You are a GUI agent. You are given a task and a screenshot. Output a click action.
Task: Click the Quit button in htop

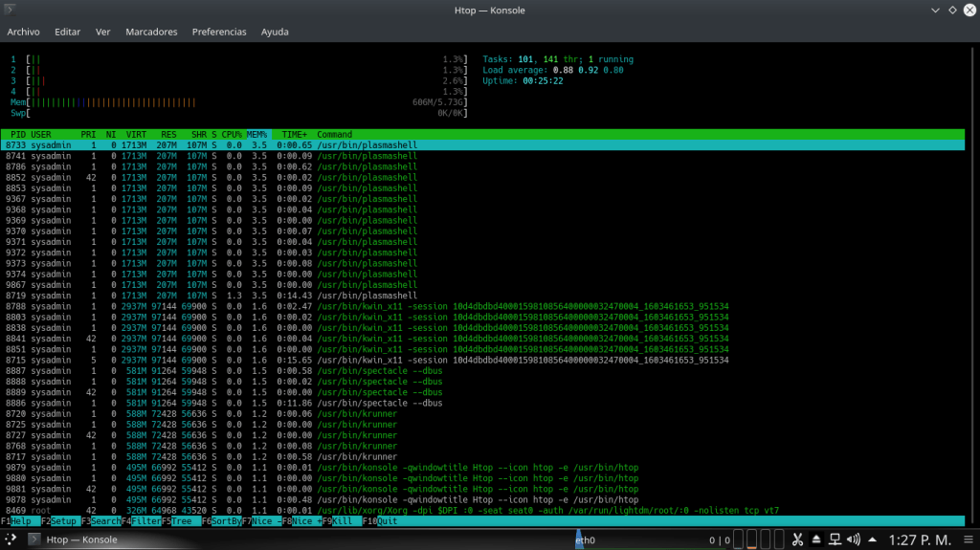[387, 521]
